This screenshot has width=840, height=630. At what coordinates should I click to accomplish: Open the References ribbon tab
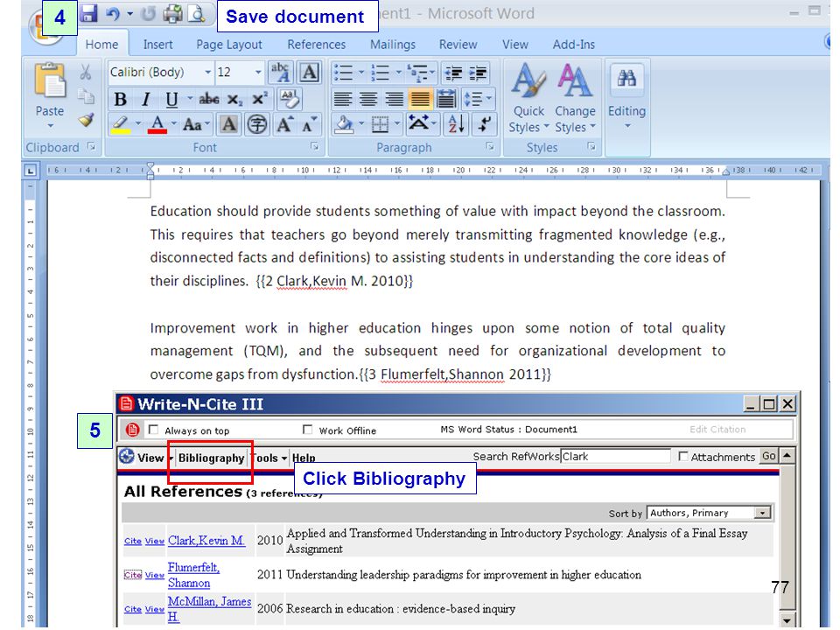(x=316, y=45)
